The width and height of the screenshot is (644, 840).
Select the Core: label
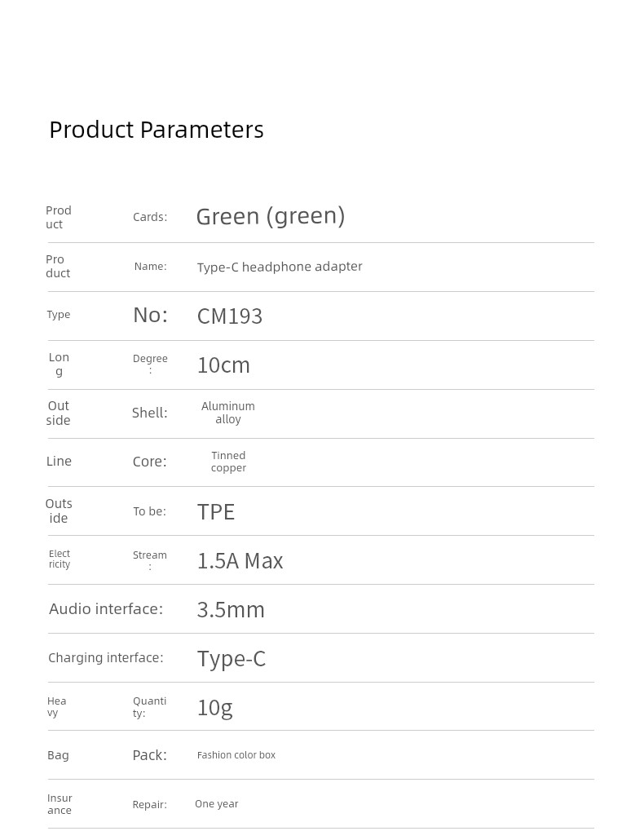pos(150,462)
